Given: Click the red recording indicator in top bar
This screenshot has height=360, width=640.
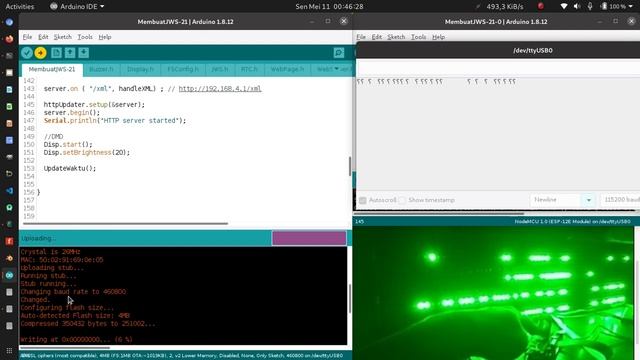Looking at the screenshot, I should point(541,6).
